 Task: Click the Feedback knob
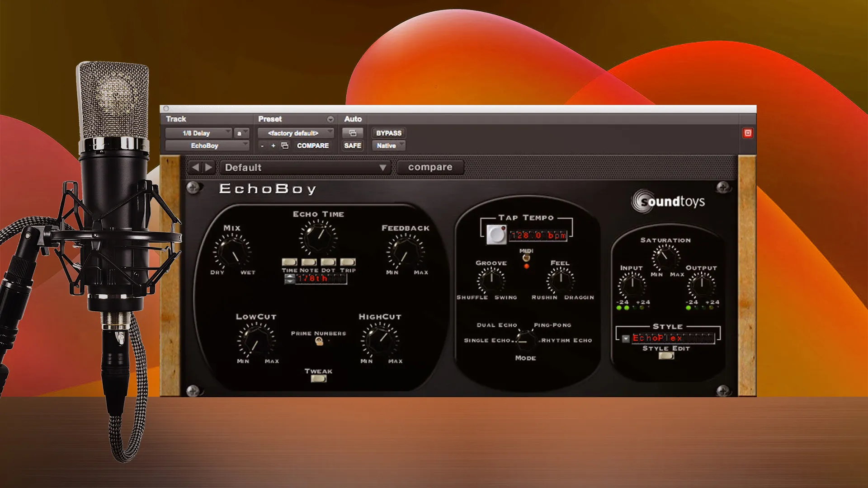pyautogui.click(x=406, y=252)
